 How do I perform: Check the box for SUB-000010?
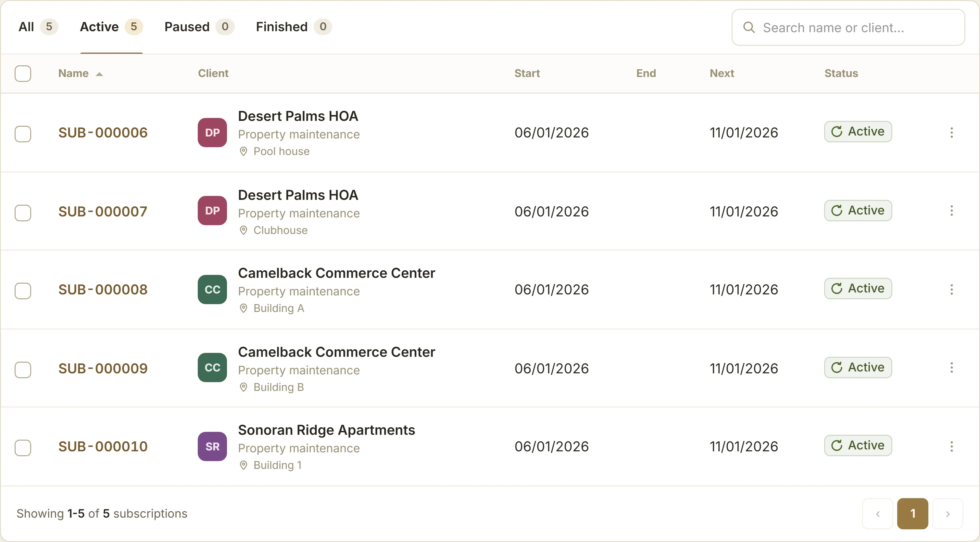point(23,448)
